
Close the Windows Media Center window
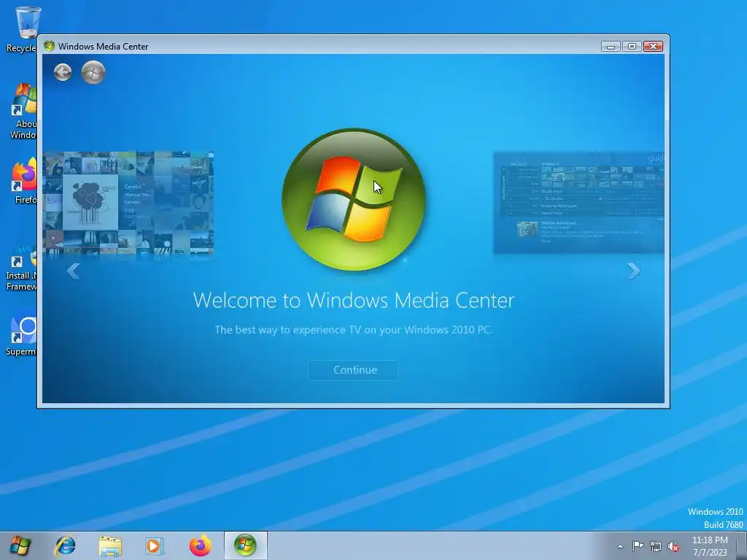tap(653, 46)
